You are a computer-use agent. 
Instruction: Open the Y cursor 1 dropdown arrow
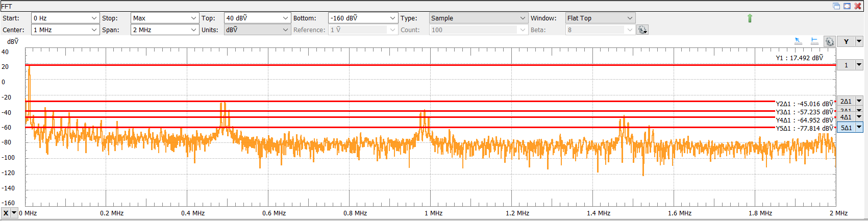(859, 65)
